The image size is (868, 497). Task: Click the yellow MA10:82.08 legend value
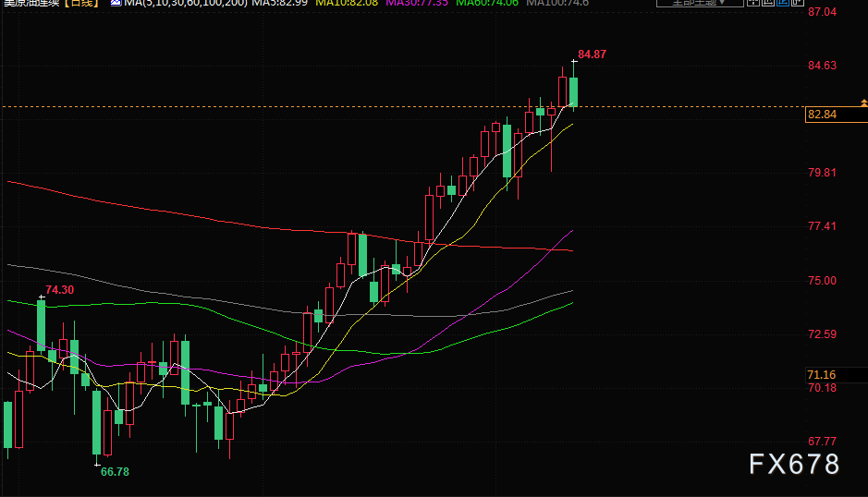tap(347, 3)
